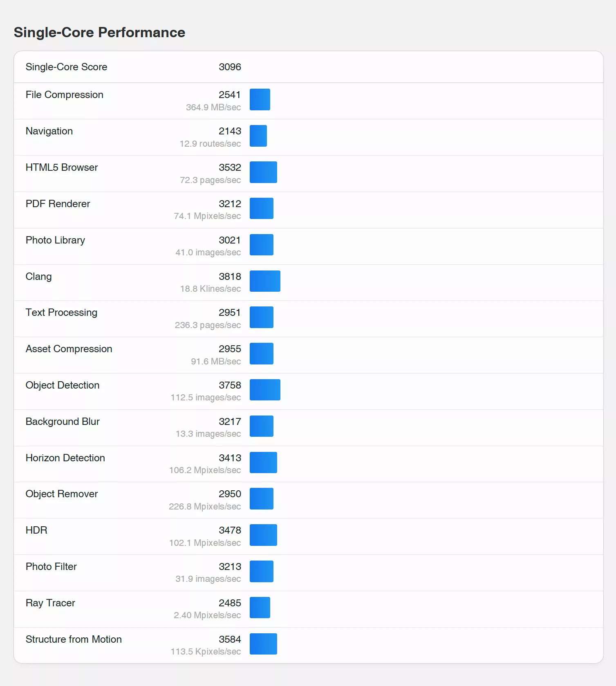Screen dimensions: 616x686
Task: Select the Navigation benchmark label
Action: point(49,131)
